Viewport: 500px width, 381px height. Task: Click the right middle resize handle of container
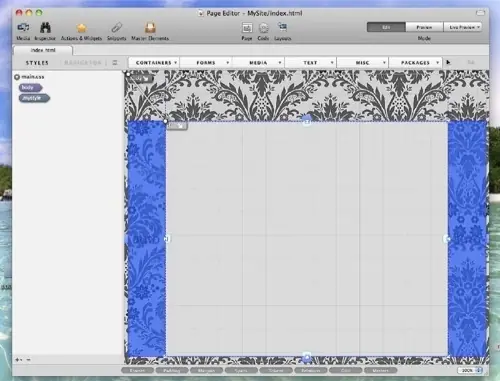coord(447,239)
